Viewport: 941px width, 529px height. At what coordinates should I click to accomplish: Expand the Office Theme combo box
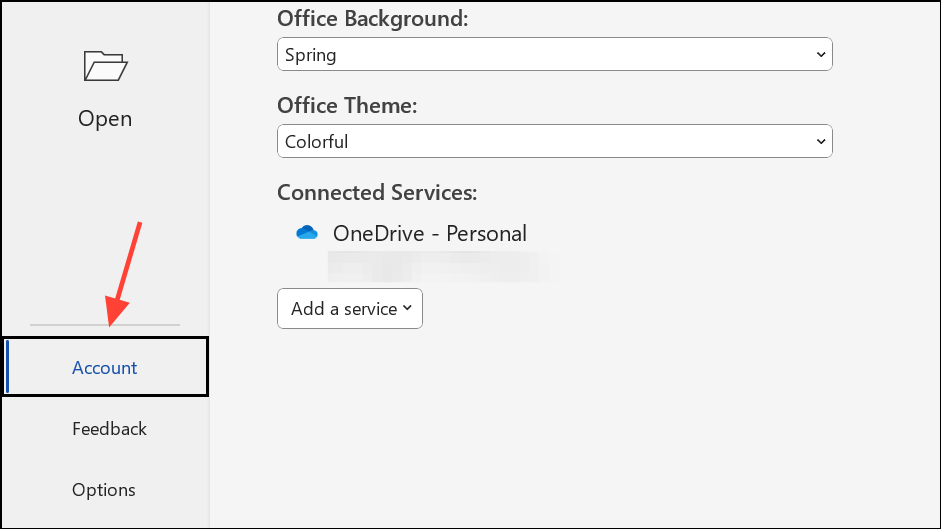click(554, 142)
